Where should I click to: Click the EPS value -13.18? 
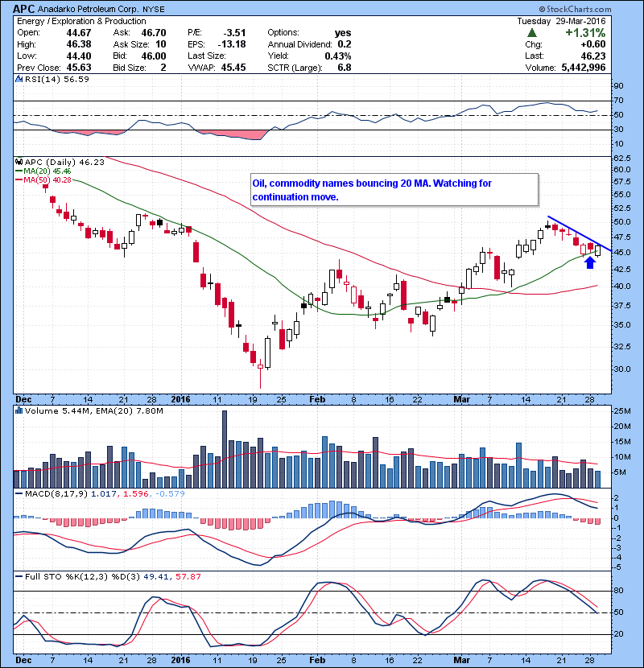(x=232, y=44)
